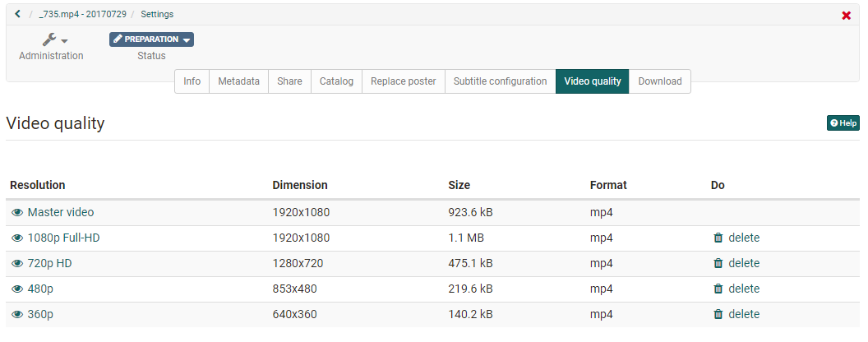Screen dimensions: 868x342
Task: Select the Download tab
Action: click(x=659, y=81)
